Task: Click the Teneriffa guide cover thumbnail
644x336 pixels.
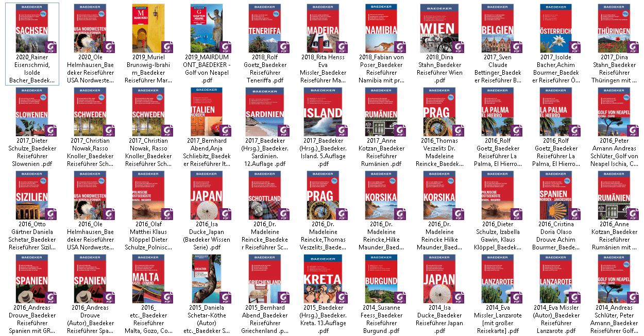Action: [x=265, y=28]
